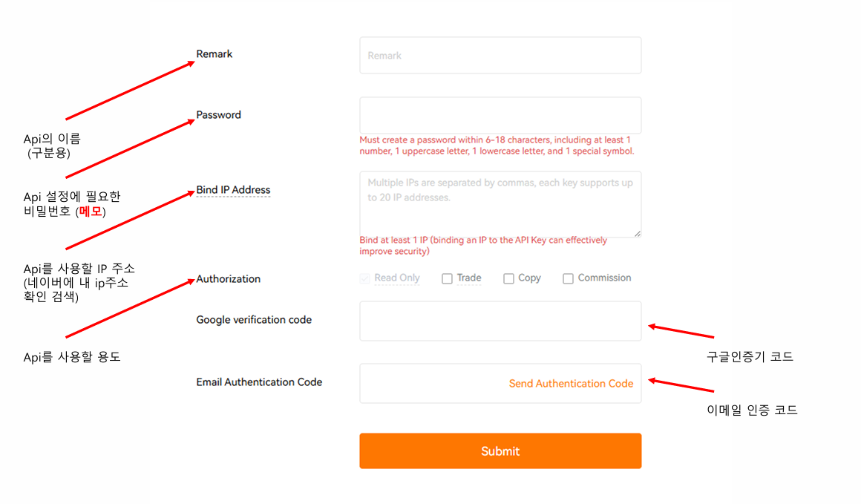This screenshot has height=504, width=861.
Task: Click the red password requirements message
Action: pos(495,145)
